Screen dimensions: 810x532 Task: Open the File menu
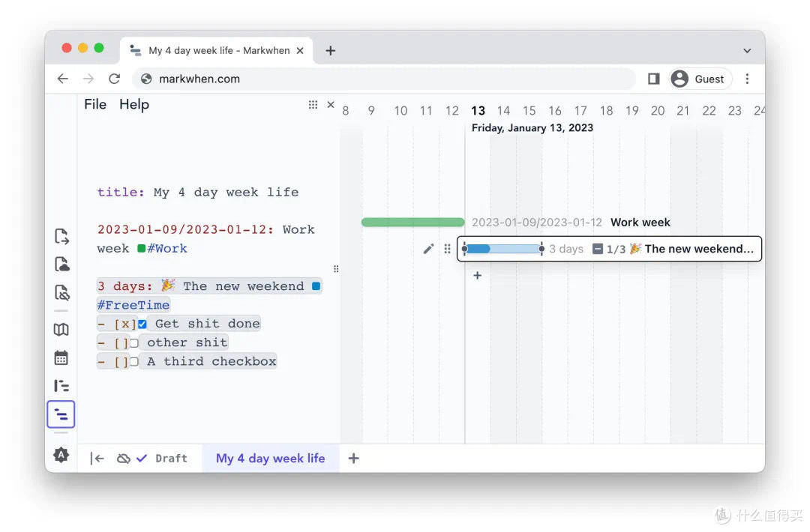point(95,104)
